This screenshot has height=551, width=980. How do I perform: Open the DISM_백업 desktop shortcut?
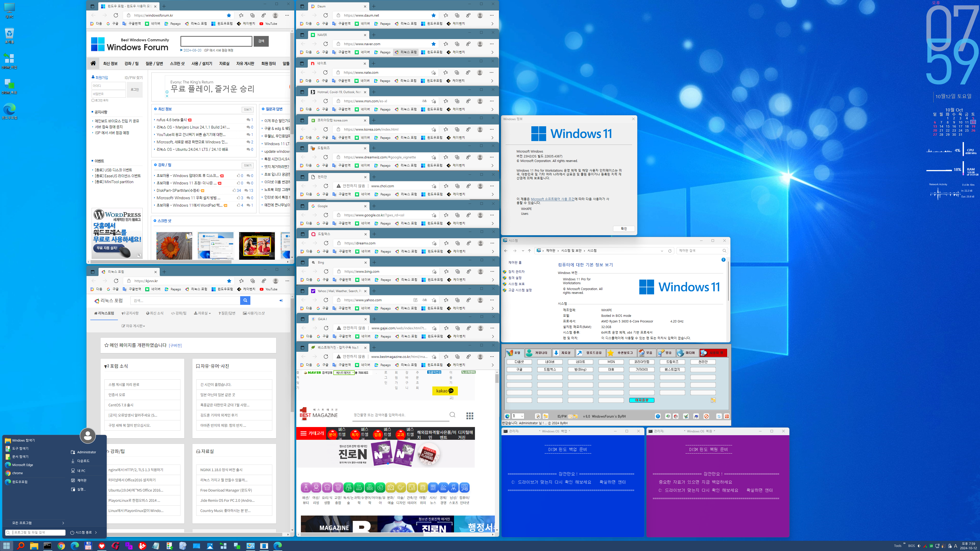(9, 61)
